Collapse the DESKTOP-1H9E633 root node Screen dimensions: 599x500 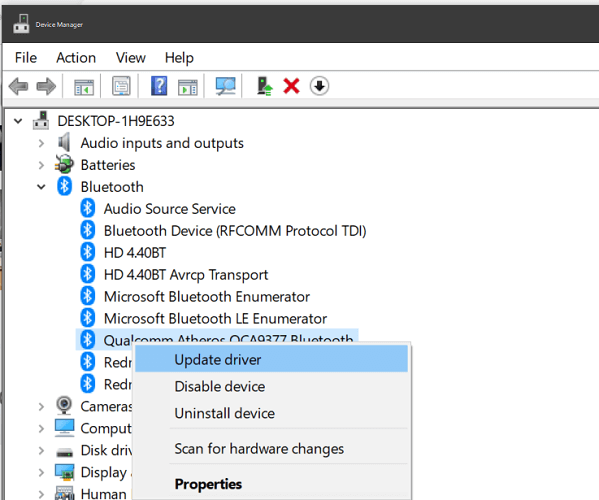(x=18, y=121)
